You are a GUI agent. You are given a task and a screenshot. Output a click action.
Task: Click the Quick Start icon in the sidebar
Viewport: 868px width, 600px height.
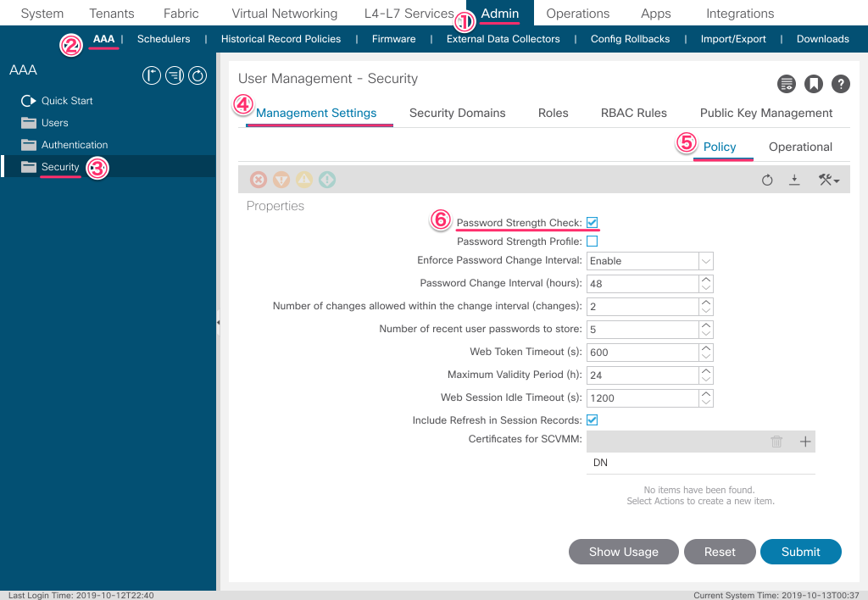[x=28, y=101]
